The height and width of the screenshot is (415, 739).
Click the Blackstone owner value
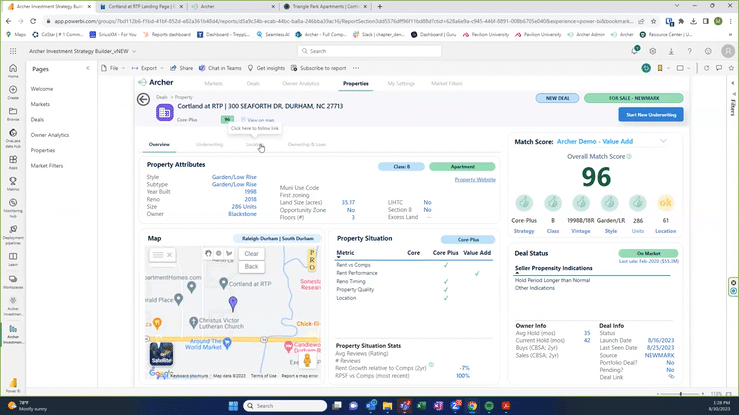[x=242, y=214]
